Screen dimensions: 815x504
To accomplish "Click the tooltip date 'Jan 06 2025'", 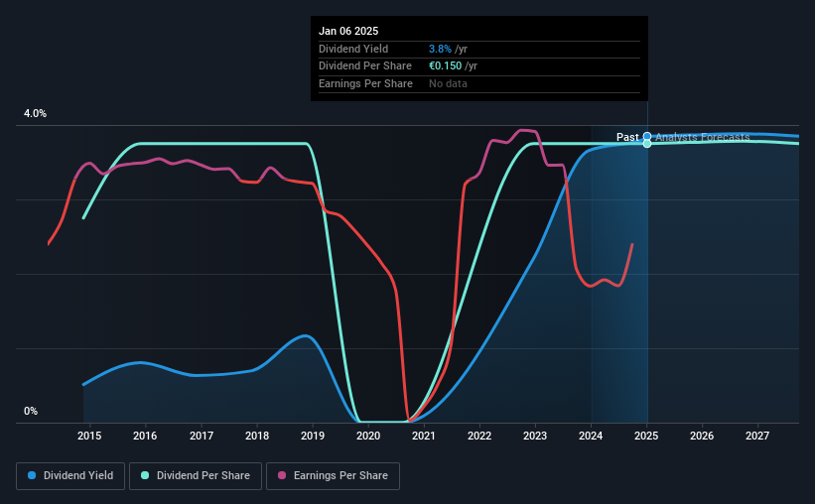I will point(348,31).
